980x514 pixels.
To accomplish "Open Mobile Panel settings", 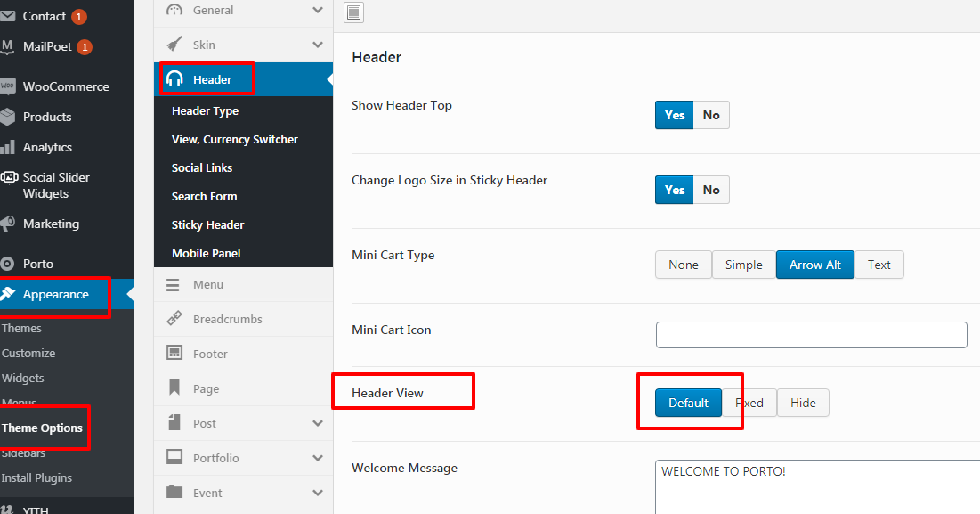I will [x=207, y=253].
